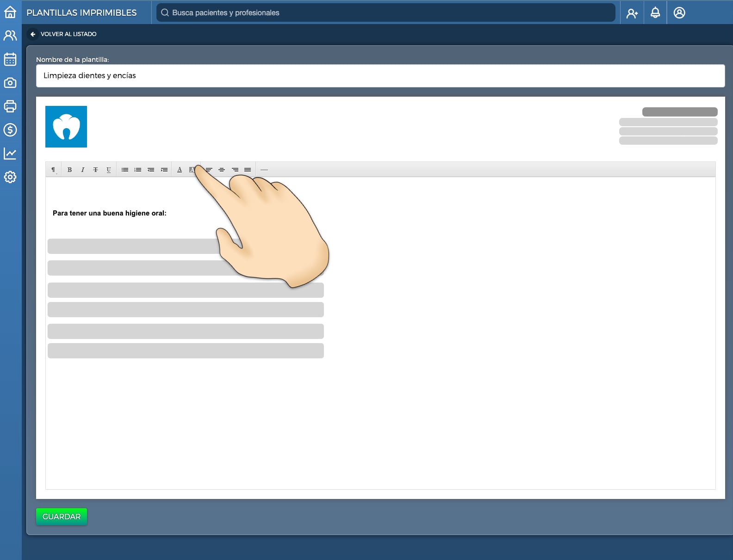Screen dimensions: 733x560
Task: Open the notifications bell
Action: 655,13
